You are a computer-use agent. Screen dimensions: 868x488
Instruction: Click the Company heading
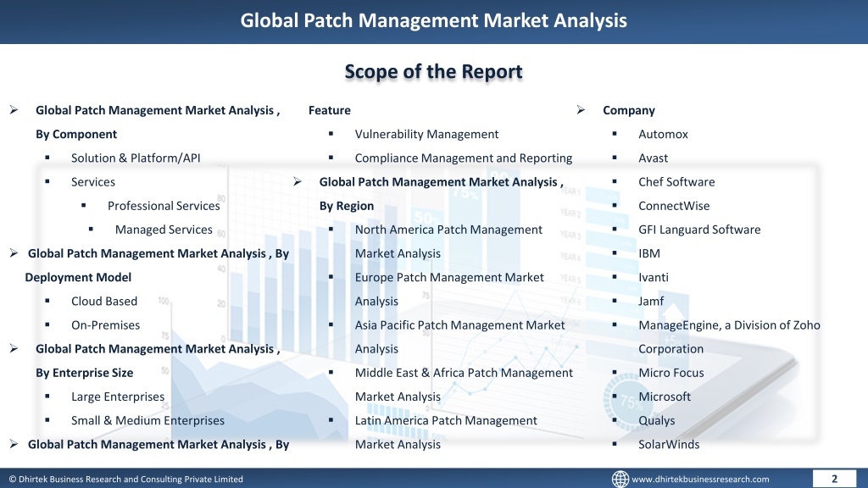tap(629, 110)
